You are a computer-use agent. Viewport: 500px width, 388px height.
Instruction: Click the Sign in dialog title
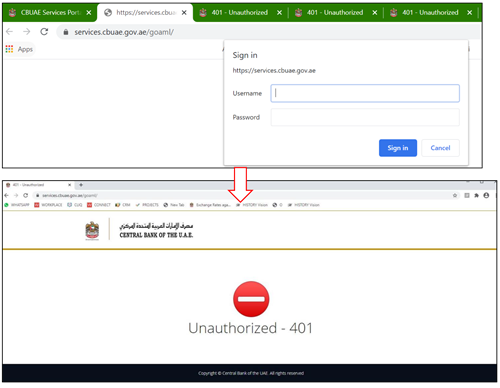pyautogui.click(x=245, y=55)
